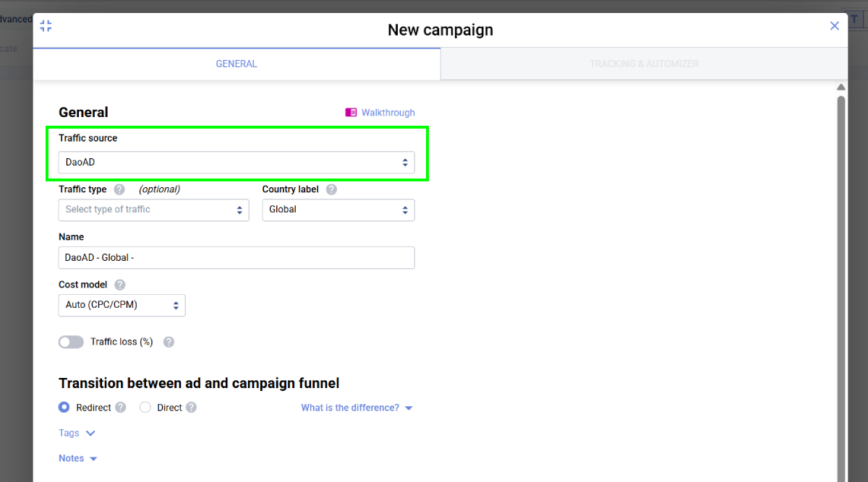Viewport: 868px width, 482px height.
Task: Click the Walkthrough book icon
Action: (x=351, y=113)
